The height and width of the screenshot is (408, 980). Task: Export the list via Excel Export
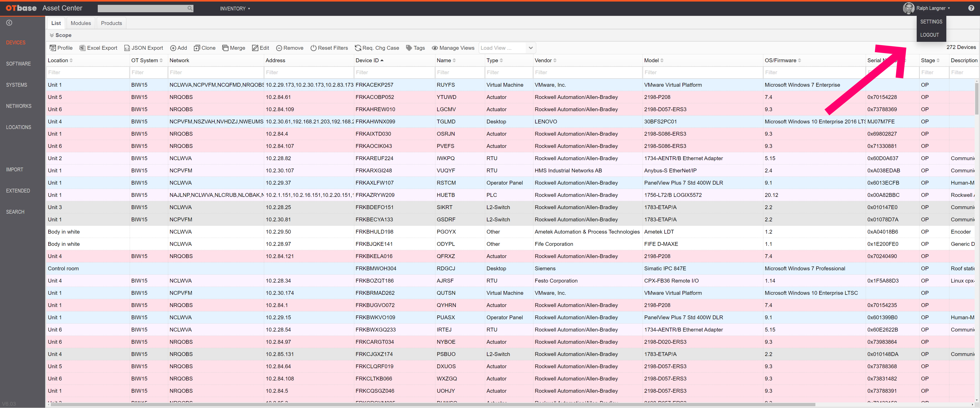click(x=98, y=48)
